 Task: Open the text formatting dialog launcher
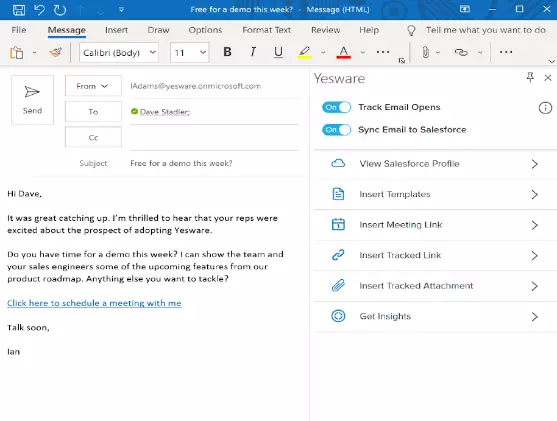pyautogui.click(x=402, y=61)
